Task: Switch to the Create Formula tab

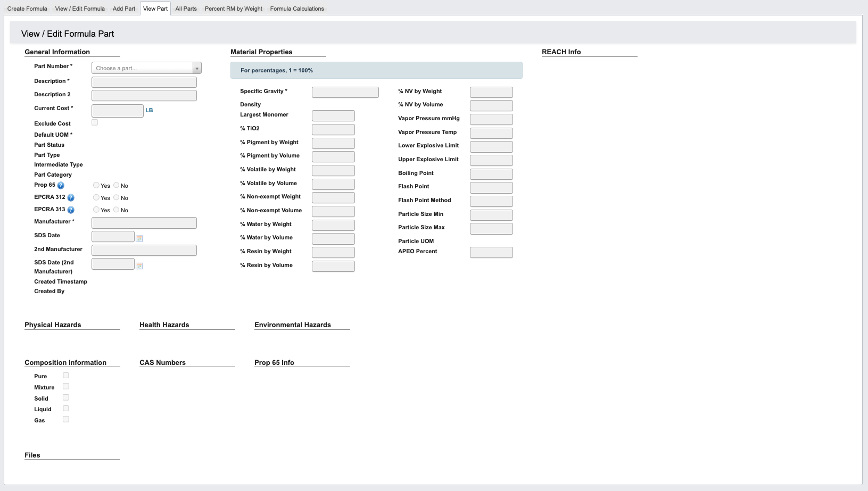Action: (27, 9)
